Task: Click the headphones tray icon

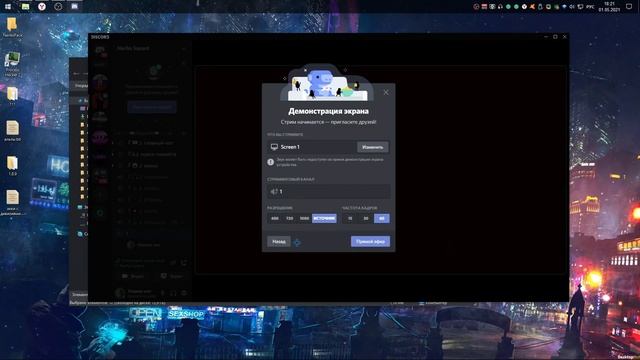Action: pyautogui.click(x=500, y=7)
